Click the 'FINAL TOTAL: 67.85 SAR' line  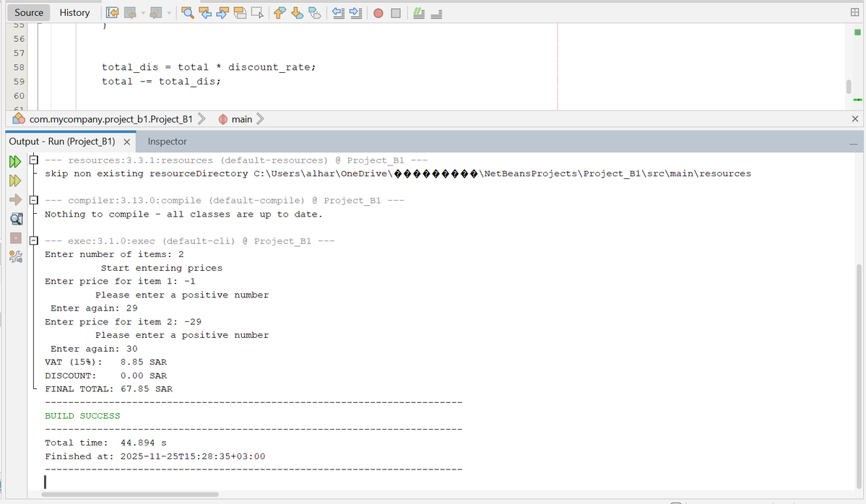109,388
